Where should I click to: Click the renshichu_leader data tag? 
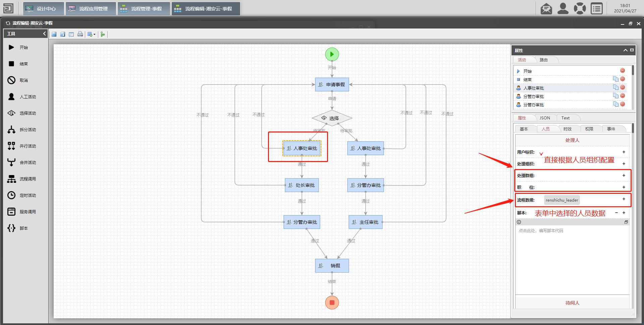pyautogui.click(x=562, y=200)
